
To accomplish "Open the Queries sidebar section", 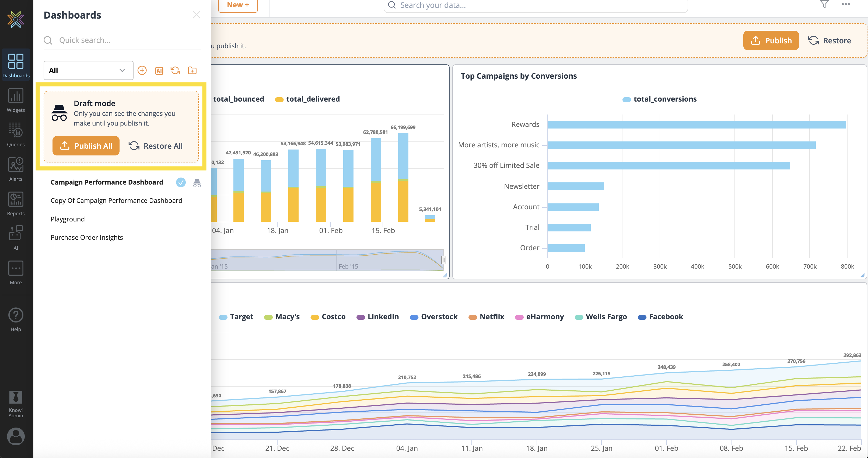I will (x=16, y=134).
